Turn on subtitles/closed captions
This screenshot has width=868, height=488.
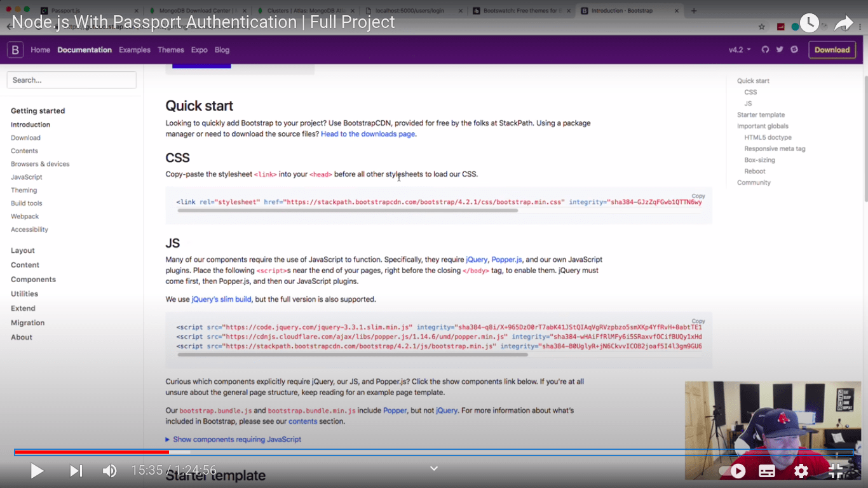767,471
